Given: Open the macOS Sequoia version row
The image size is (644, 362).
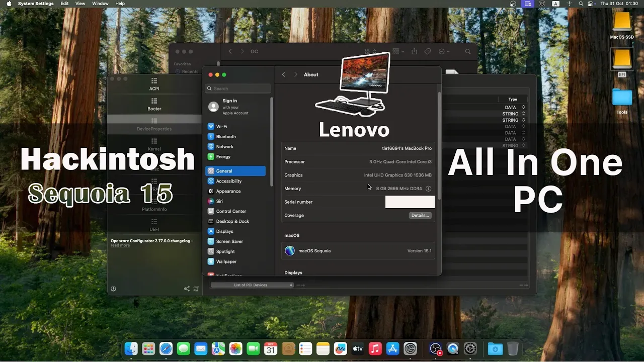Looking at the screenshot, I should [358, 251].
